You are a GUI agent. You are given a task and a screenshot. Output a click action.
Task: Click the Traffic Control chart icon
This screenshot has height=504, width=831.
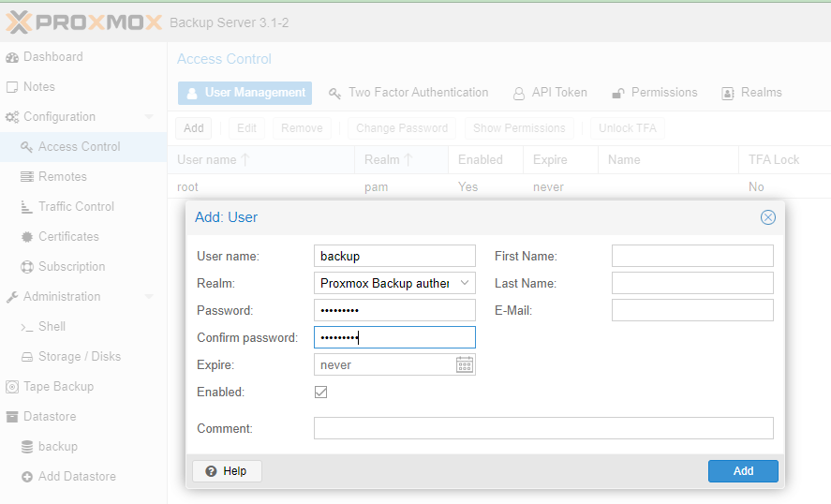tap(26, 207)
